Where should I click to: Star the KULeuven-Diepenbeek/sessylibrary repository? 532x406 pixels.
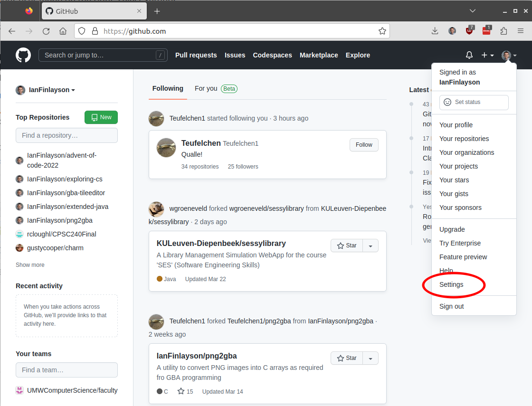coord(347,245)
